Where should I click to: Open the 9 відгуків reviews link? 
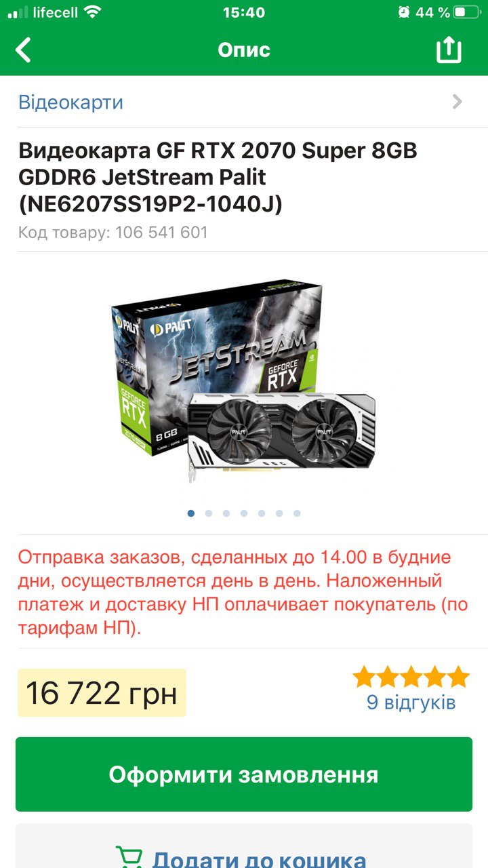click(x=411, y=702)
